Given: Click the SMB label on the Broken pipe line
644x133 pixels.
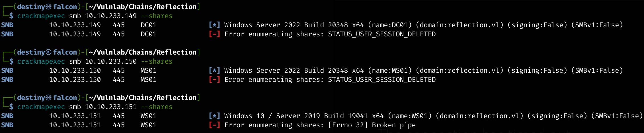Looking at the screenshot, I should click(x=7, y=125).
